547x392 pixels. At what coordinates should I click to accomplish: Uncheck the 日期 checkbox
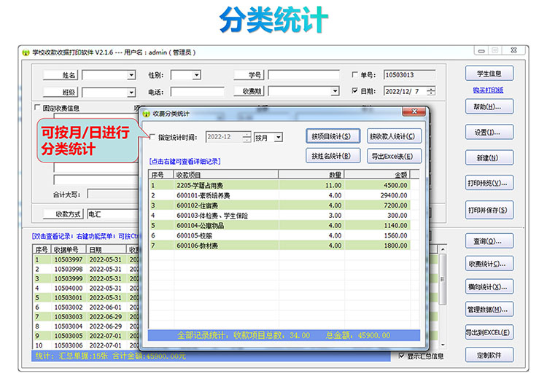pos(354,91)
